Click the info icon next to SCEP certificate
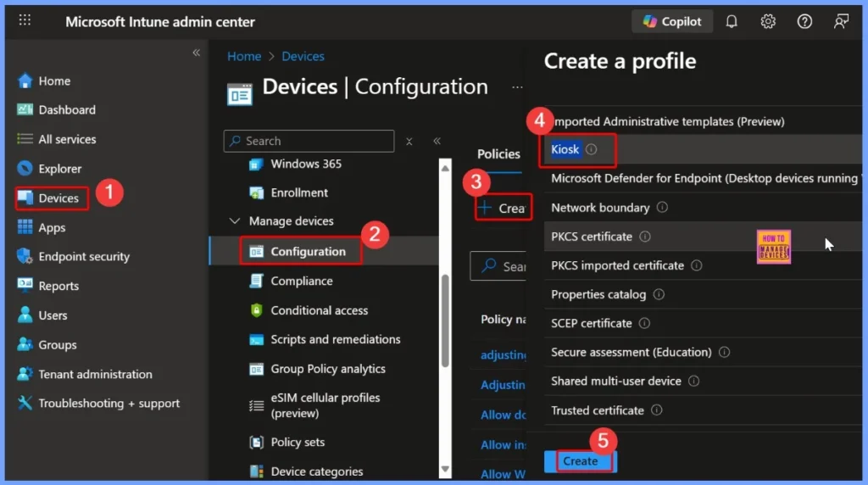The image size is (868, 485). pyautogui.click(x=644, y=323)
